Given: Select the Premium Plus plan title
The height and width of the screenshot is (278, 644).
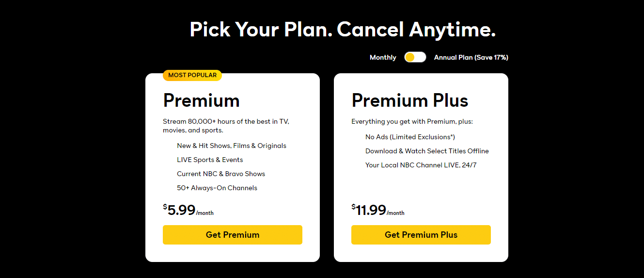Looking at the screenshot, I should [410, 100].
